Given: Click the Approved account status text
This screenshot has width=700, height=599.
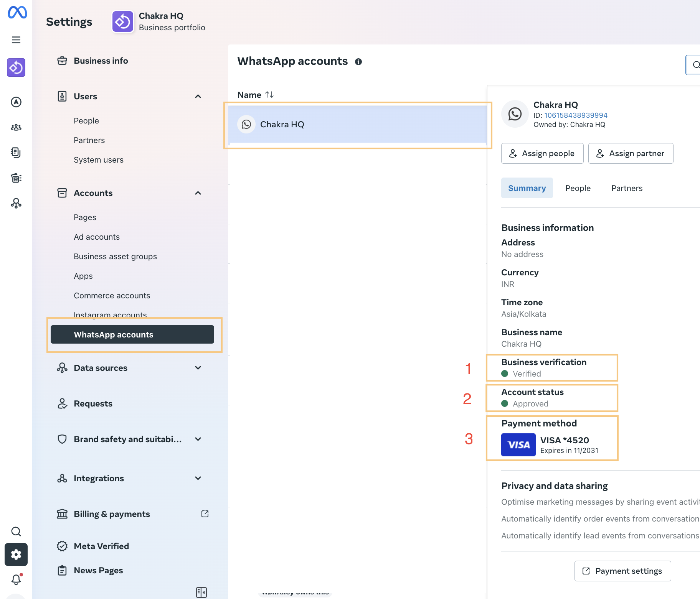Looking at the screenshot, I should click(530, 403).
